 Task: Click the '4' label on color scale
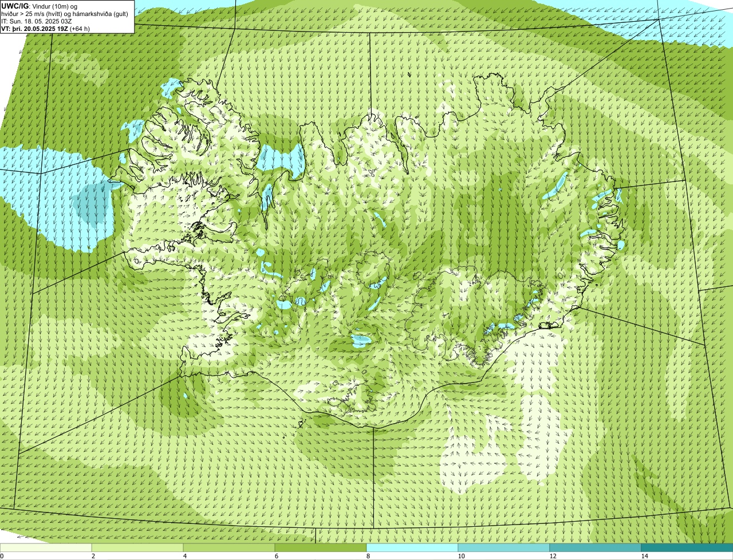click(184, 556)
